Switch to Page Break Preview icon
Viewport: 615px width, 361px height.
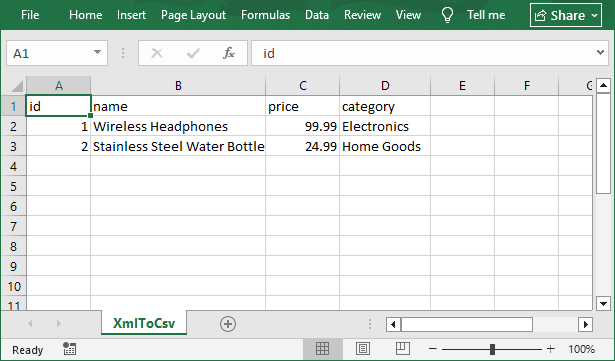403,348
